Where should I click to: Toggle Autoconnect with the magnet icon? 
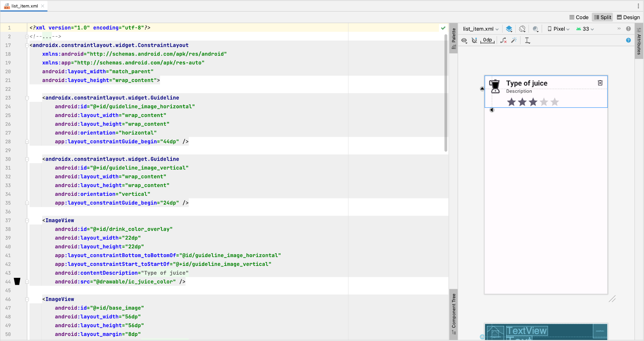coord(475,40)
